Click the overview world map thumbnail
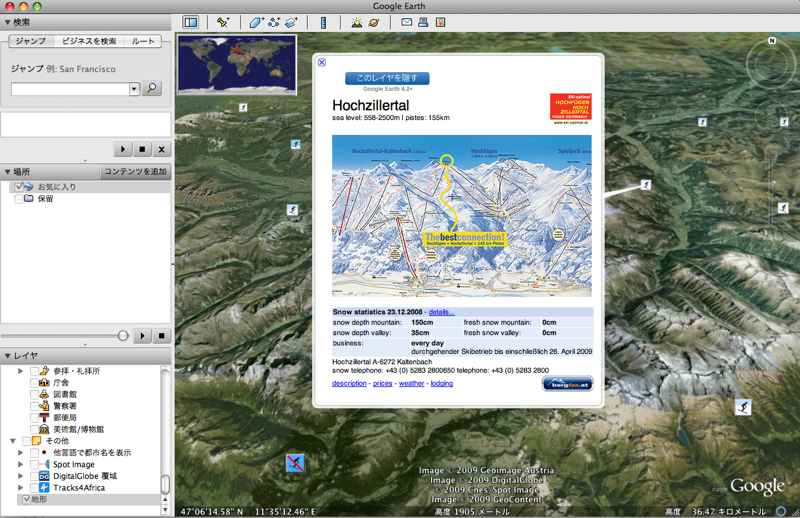The image size is (800, 518). [x=237, y=65]
